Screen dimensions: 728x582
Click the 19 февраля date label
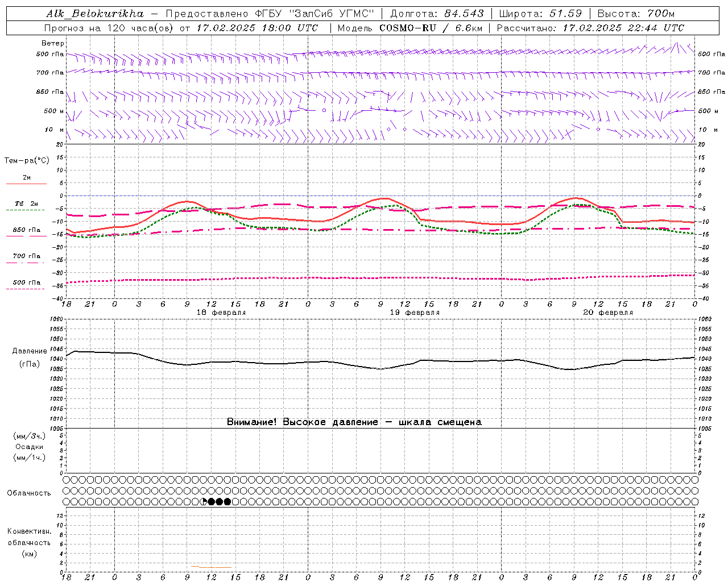point(415,313)
